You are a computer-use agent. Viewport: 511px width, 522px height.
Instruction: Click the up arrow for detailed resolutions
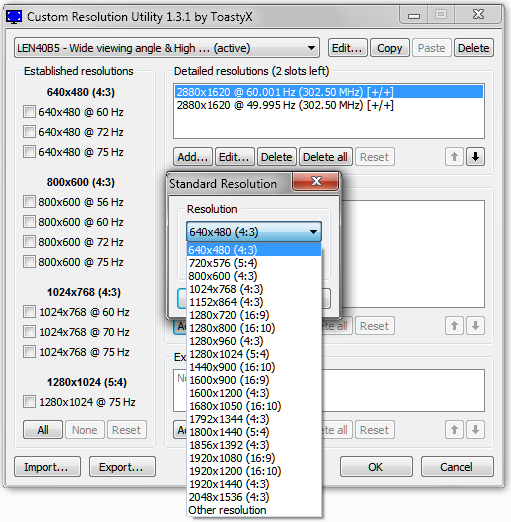click(x=454, y=157)
